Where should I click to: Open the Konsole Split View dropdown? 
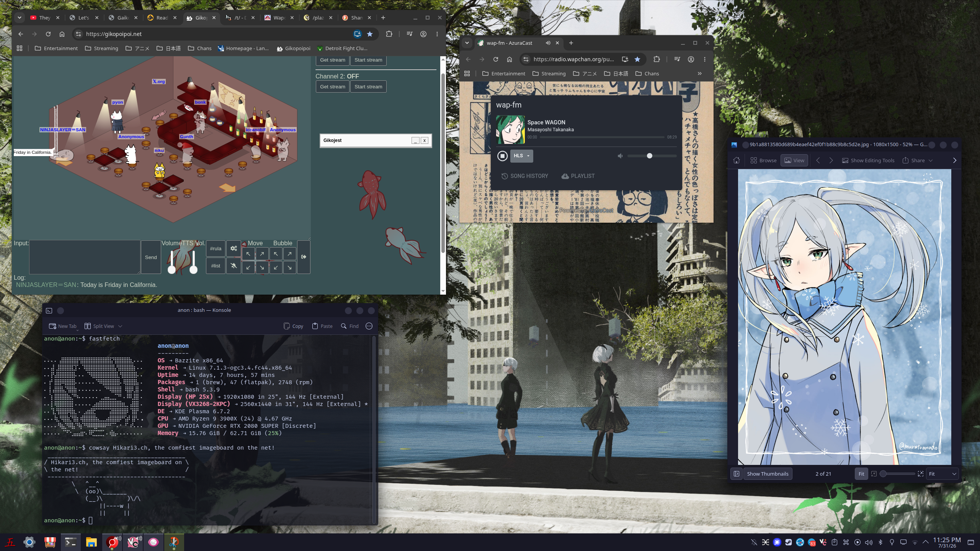103,326
